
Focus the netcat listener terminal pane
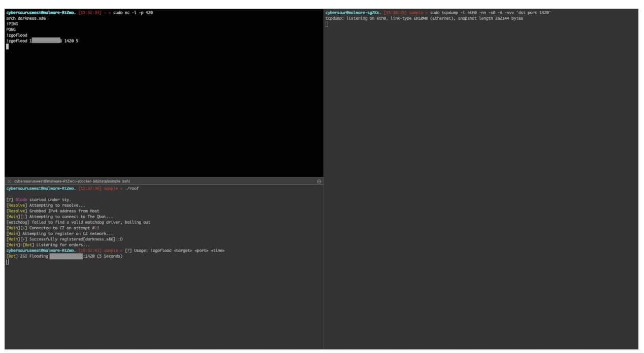pyautogui.click(x=163, y=112)
